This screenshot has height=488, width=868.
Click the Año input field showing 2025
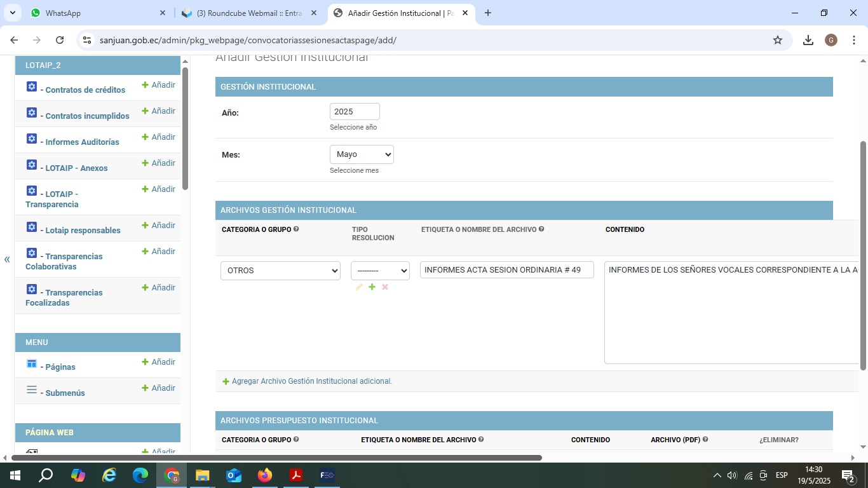(355, 112)
